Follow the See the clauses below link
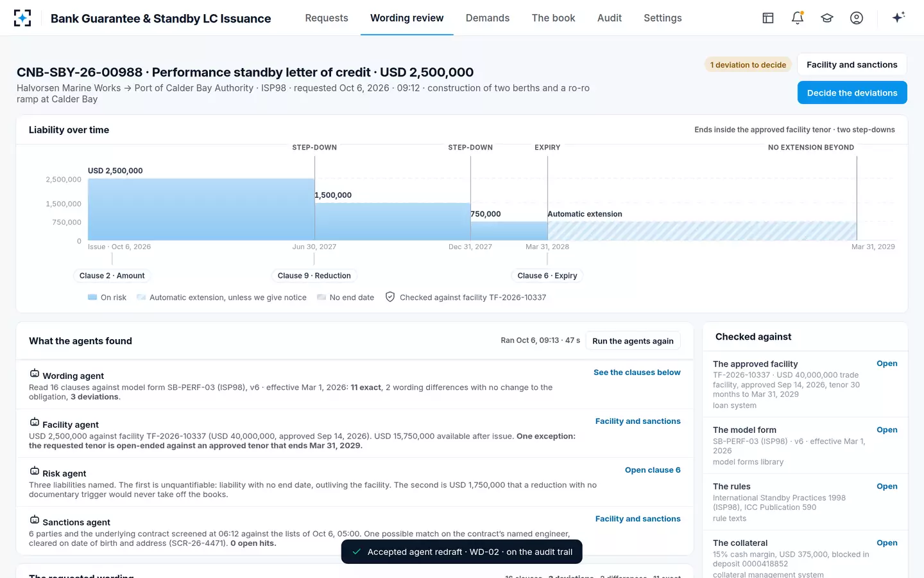924x578 pixels. [637, 372]
